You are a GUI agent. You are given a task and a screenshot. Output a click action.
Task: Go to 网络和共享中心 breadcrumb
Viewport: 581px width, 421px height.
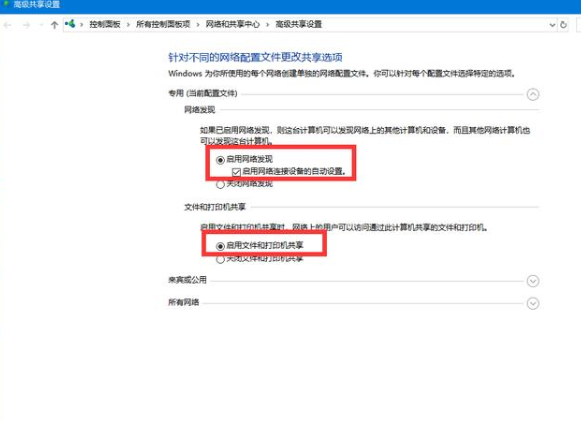point(233,24)
